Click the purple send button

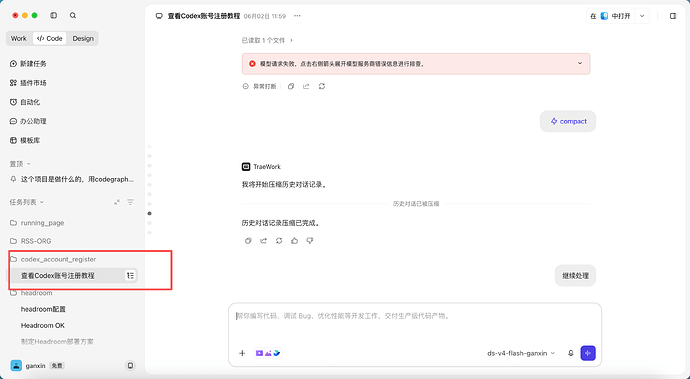[x=588, y=353]
